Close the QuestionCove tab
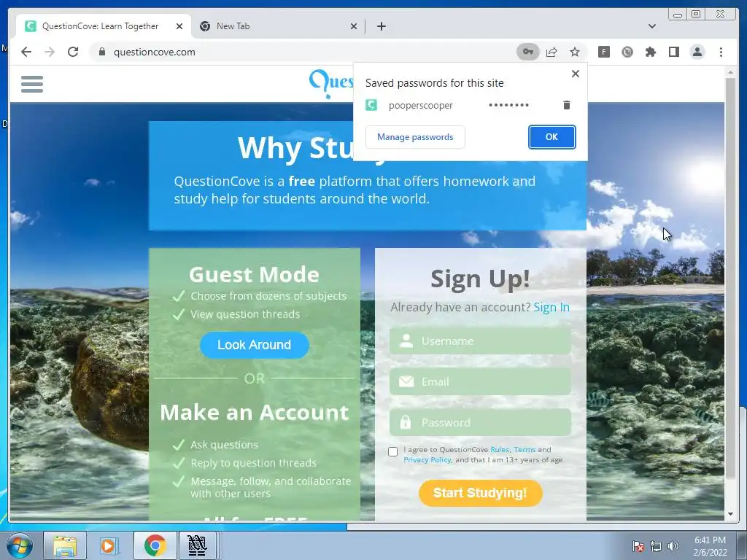This screenshot has width=747, height=560. tap(179, 26)
